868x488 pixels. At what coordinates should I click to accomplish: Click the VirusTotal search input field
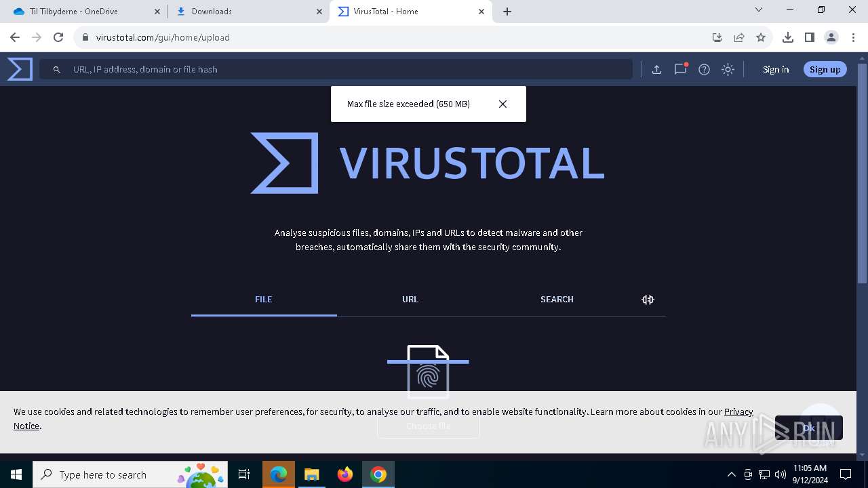(x=336, y=69)
